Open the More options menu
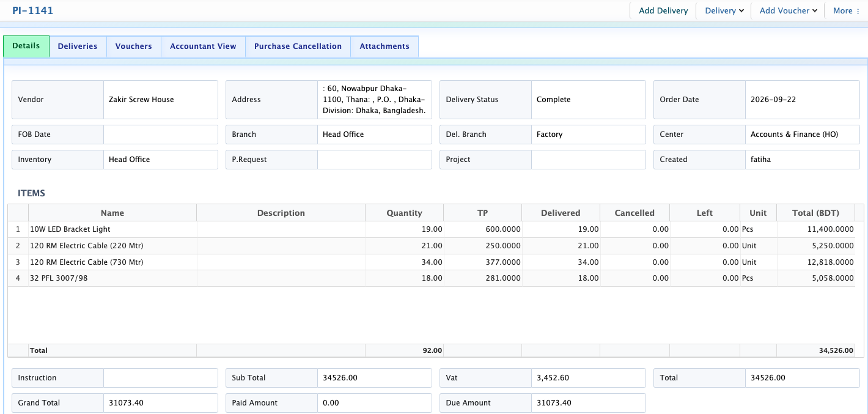This screenshot has height=414, width=868. (x=847, y=10)
